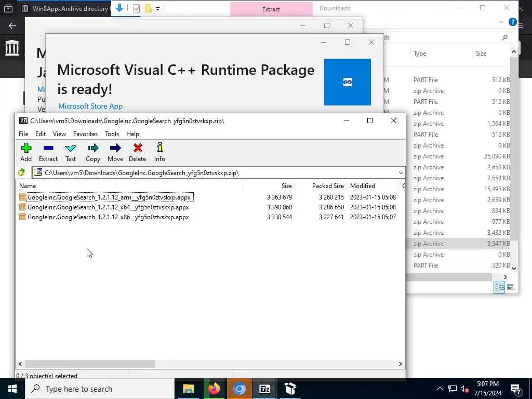
Task: Run the Test tool in 7-Zip
Action: click(x=71, y=152)
